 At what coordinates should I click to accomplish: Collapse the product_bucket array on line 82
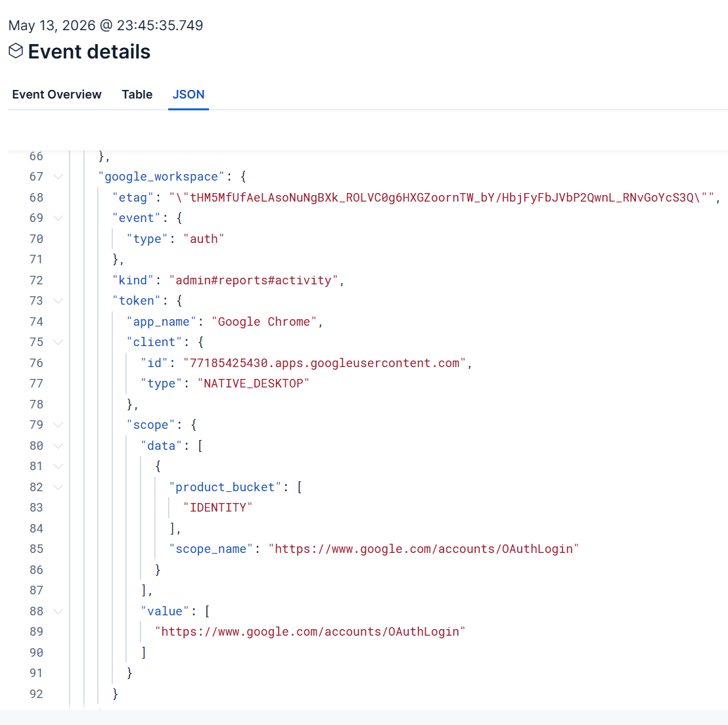point(58,487)
